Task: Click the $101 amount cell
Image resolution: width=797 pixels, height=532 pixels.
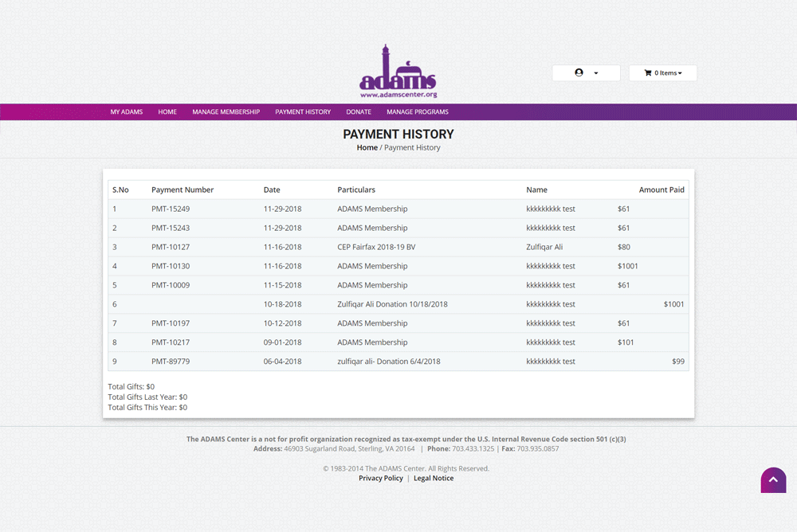Action: (x=626, y=342)
